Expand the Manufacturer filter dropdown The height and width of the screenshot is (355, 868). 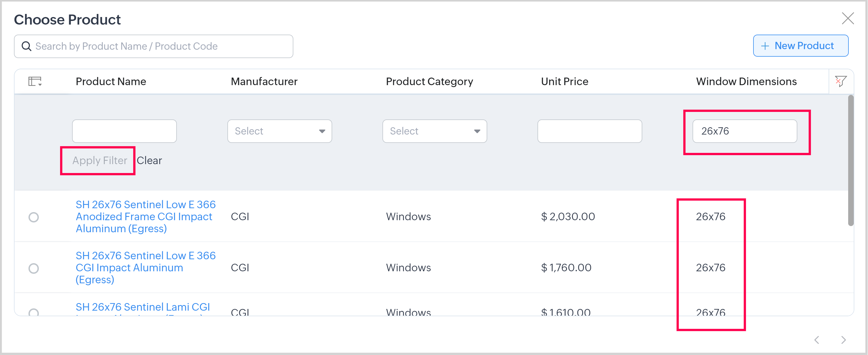(279, 131)
